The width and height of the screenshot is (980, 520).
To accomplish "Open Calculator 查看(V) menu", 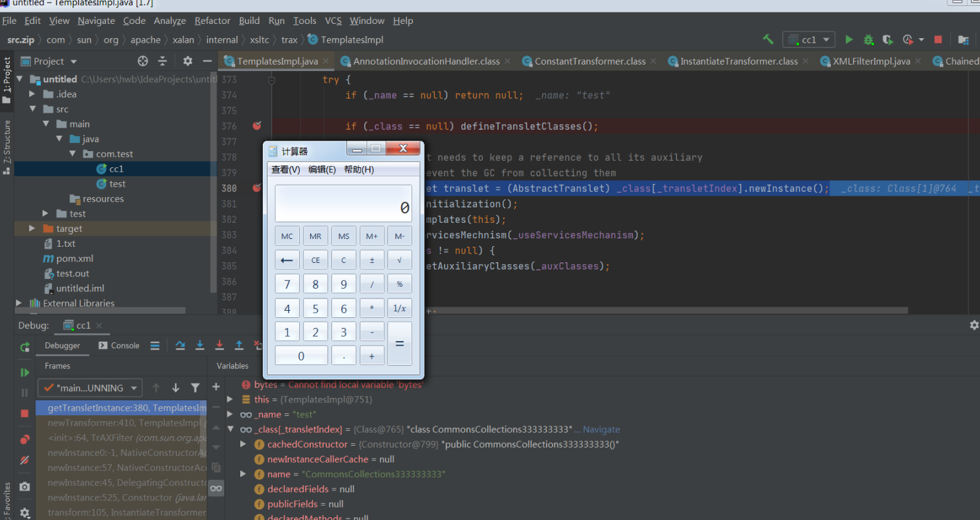I will pyautogui.click(x=286, y=169).
